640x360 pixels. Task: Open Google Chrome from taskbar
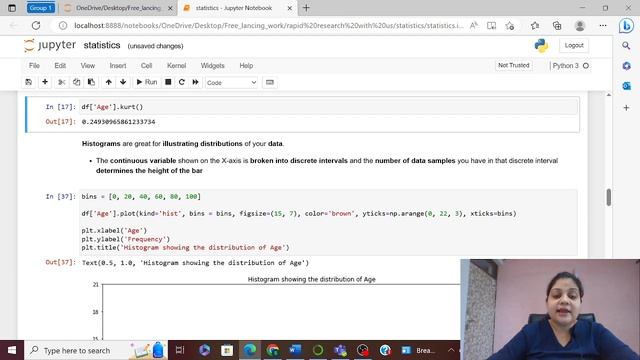(273, 350)
